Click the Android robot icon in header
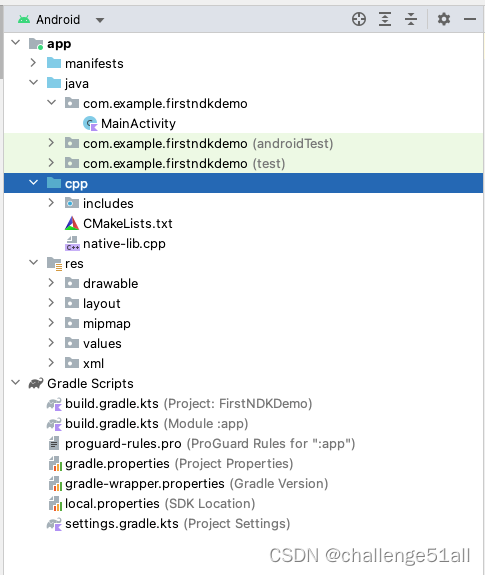The height and width of the screenshot is (575, 485). click(24, 19)
